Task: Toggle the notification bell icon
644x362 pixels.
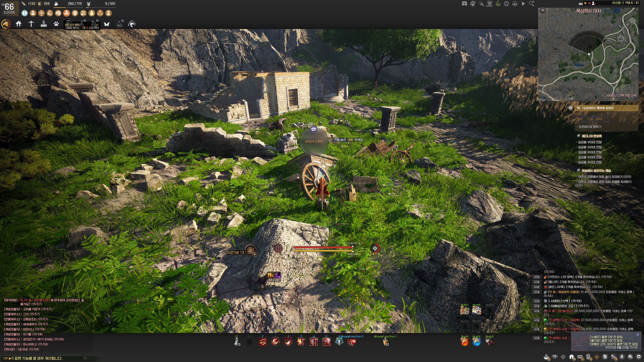Action: [x=622, y=357]
